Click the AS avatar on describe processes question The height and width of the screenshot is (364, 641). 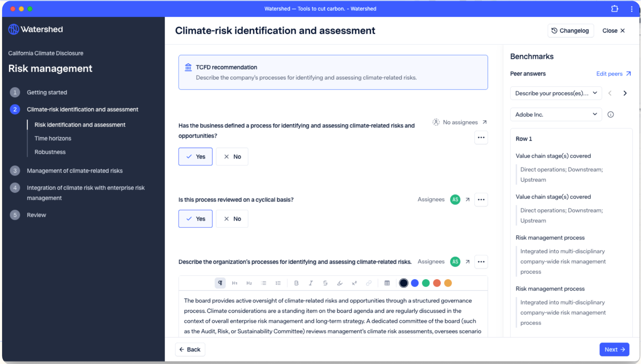[x=455, y=262]
